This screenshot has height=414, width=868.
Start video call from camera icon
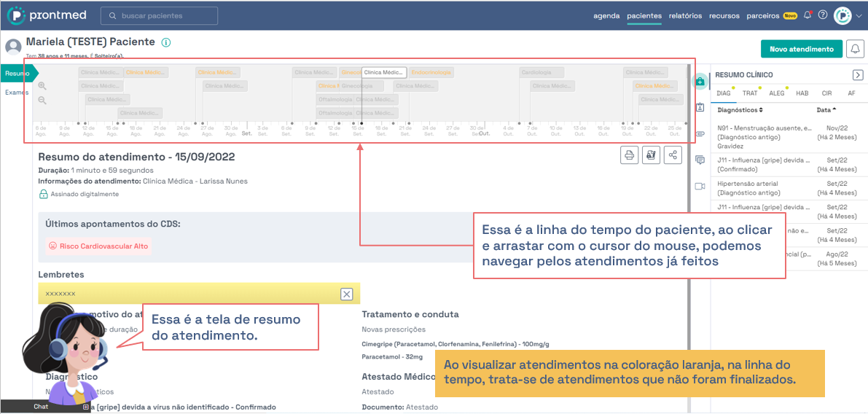[700, 187]
